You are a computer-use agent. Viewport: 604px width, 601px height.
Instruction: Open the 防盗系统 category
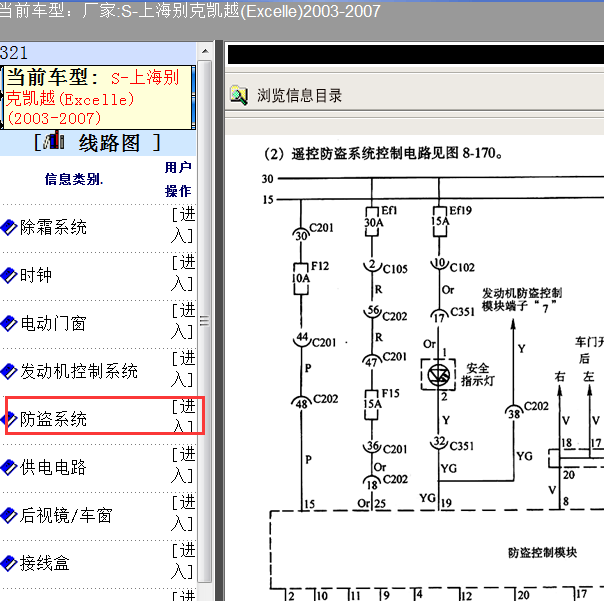53,419
